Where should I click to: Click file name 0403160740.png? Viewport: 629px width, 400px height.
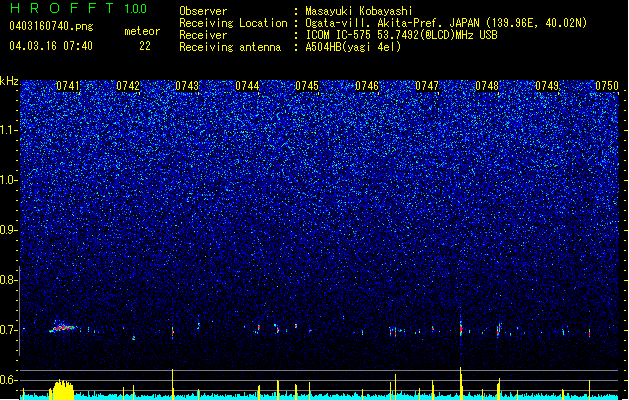pos(51,27)
